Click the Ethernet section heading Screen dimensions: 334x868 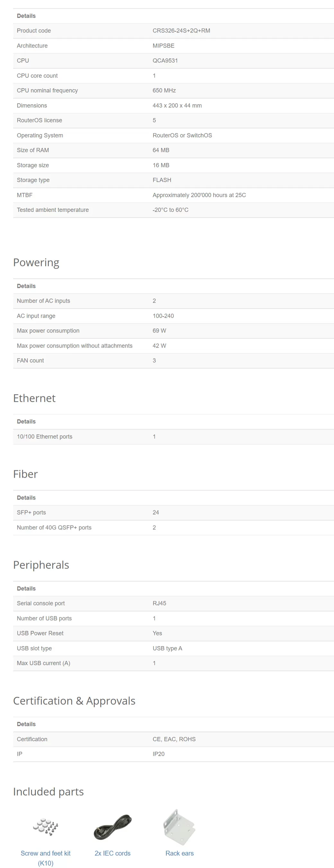click(x=34, y=398)
